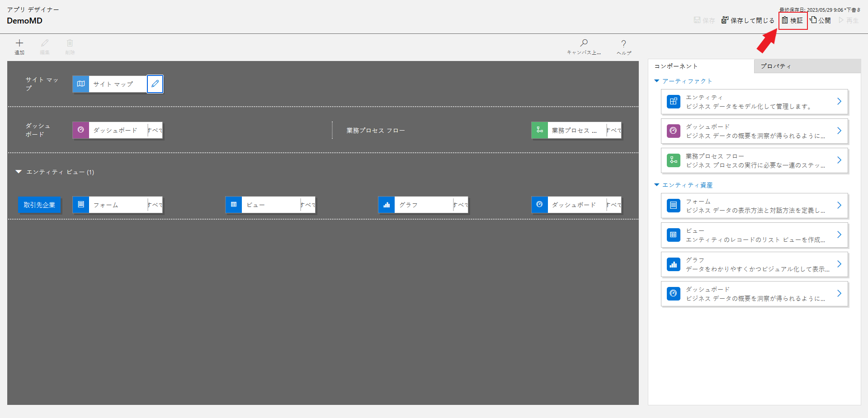The height and width of the screenshot is (418, 868).
Task: Click the 公開 publish button
Action: 820,20
